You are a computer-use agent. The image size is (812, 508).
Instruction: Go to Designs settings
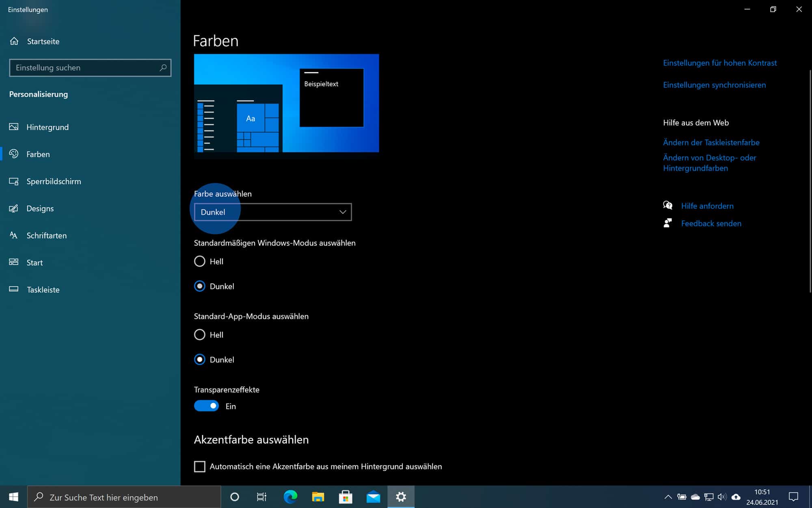click(x=40, y=208)
